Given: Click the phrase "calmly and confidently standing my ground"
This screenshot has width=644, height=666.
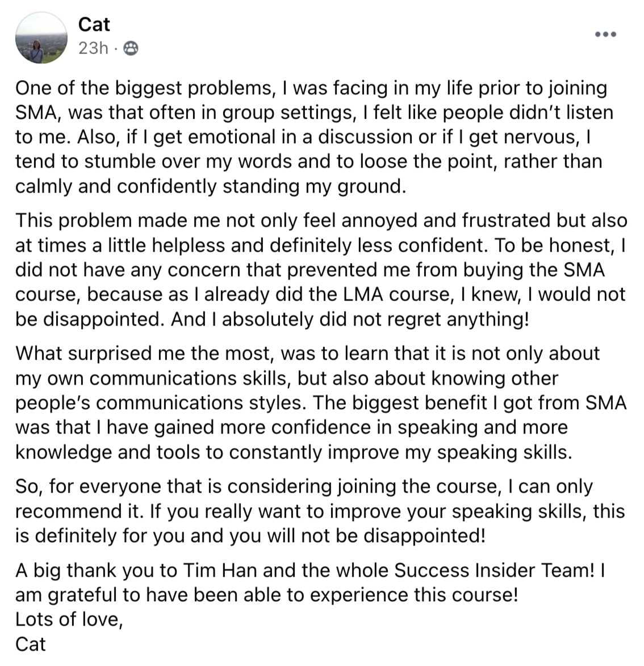Looking at the screenshot, I should pos(210,186).
